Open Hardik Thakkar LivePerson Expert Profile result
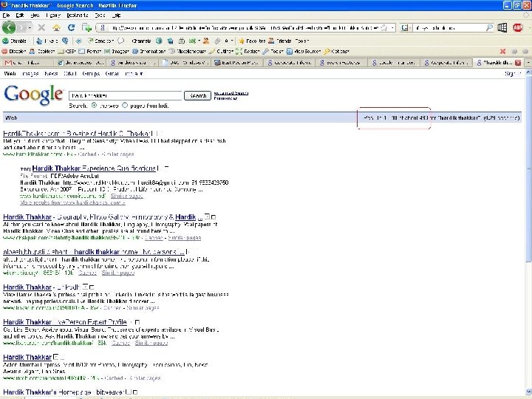 point(65,321)
